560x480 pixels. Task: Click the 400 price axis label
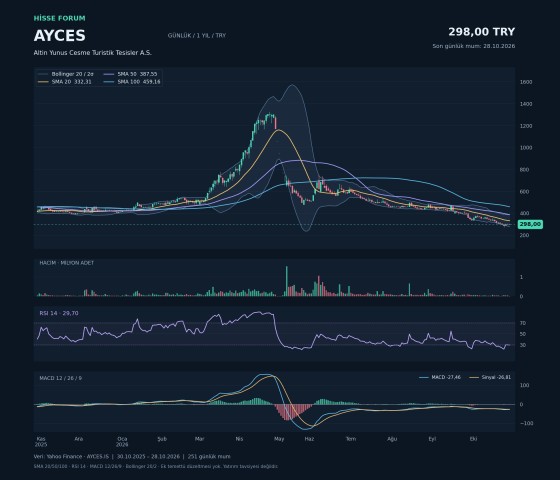[524, 214]
